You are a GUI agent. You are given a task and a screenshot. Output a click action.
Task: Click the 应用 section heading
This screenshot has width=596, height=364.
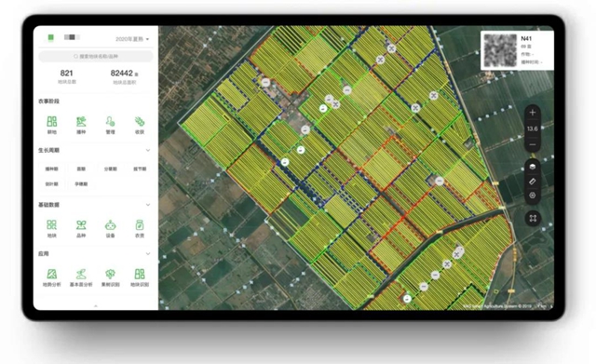44,254
